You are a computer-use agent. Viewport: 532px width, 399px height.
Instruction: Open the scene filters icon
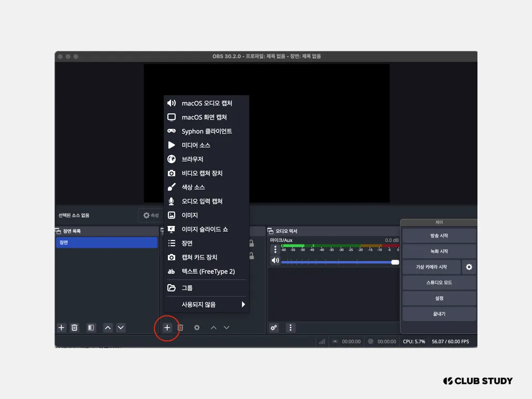tap(91, 328)
